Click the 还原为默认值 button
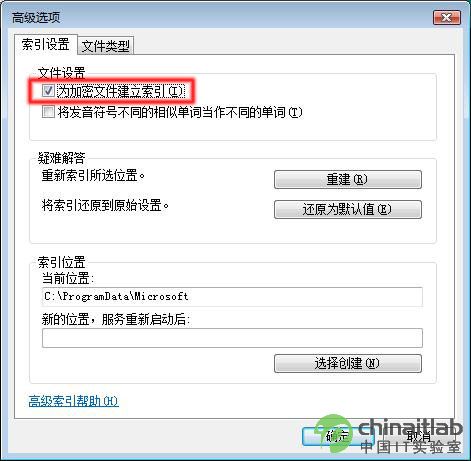This screenshot has width=471, height=461. point(348,209)
